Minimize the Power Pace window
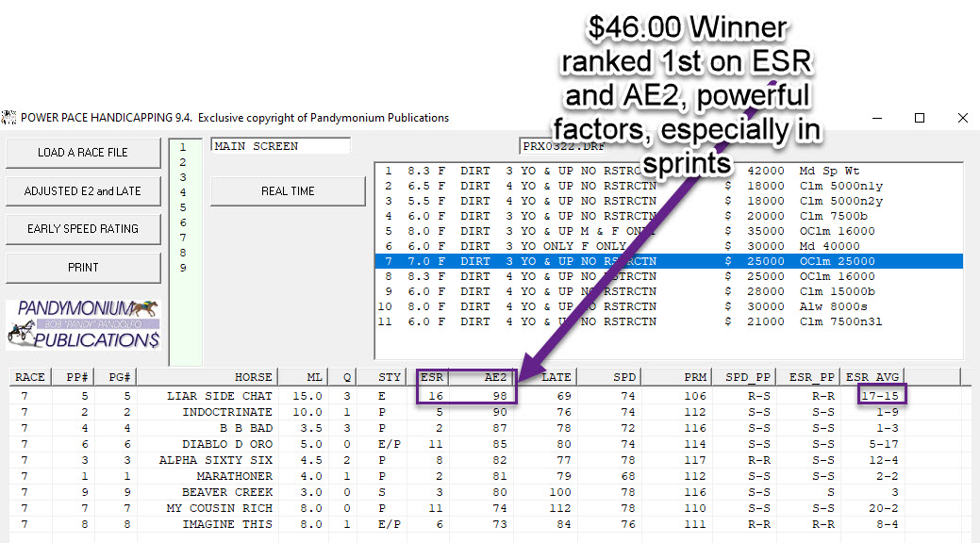 point(877,118)
